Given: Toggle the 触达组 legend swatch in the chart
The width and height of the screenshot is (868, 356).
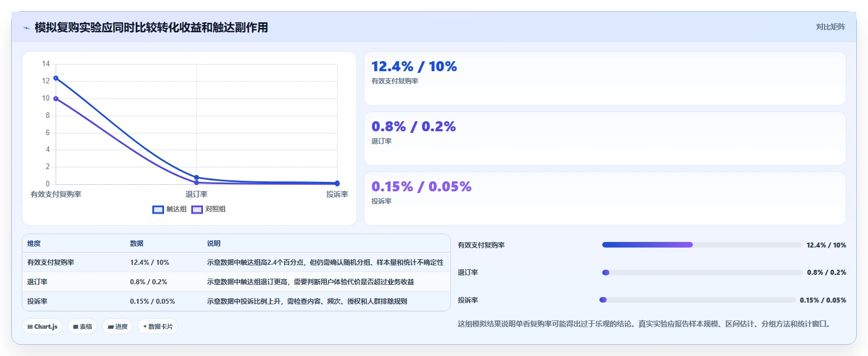Looking at the screenshot, I should pyautogui.click(x=158, y=210).
